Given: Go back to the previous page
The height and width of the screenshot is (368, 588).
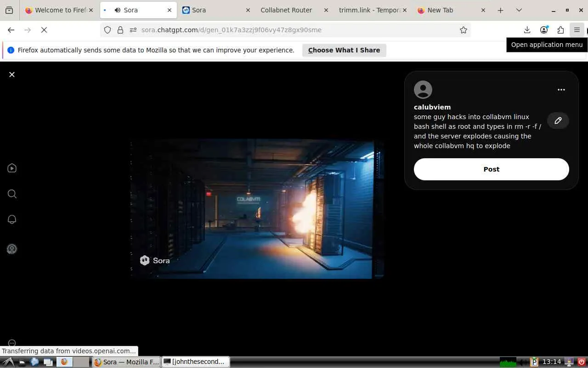Looking at the screenshot, I should click(11, 30).
